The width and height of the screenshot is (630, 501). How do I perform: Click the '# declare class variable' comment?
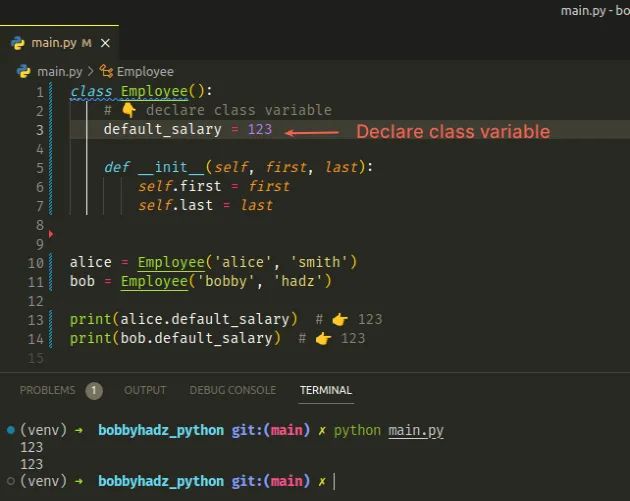click(218, 110)
